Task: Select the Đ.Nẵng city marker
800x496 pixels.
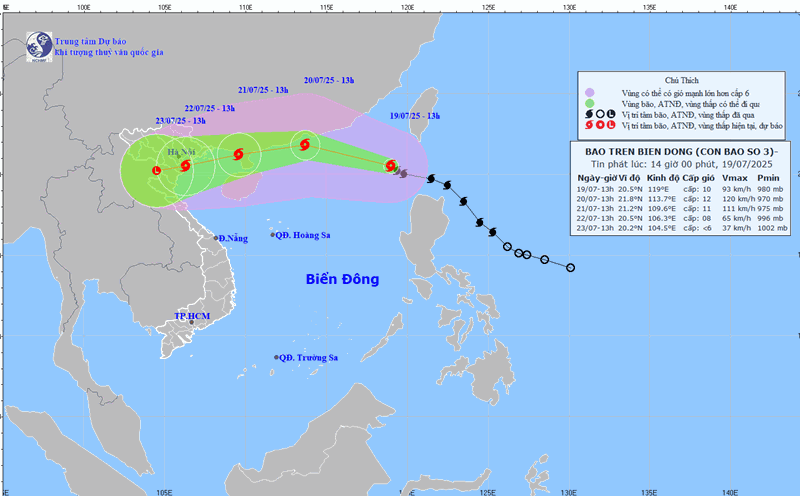Action: (x=215, y=238)
